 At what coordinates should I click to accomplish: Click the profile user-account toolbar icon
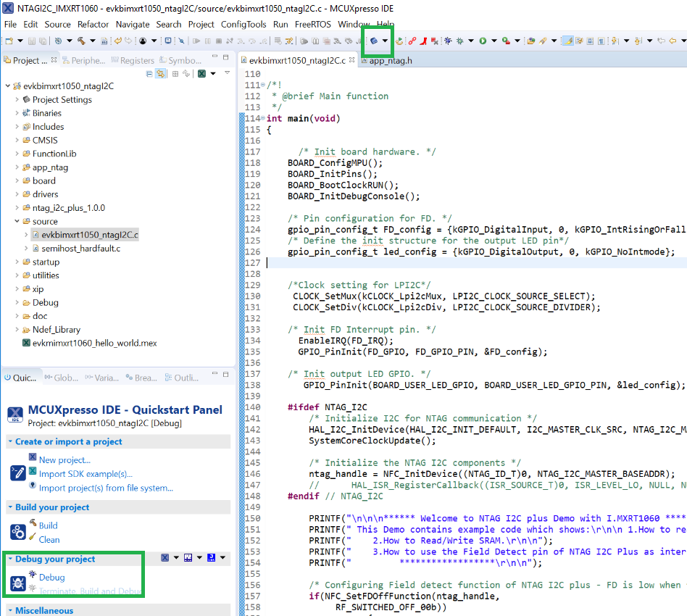(x=143, y=41)
